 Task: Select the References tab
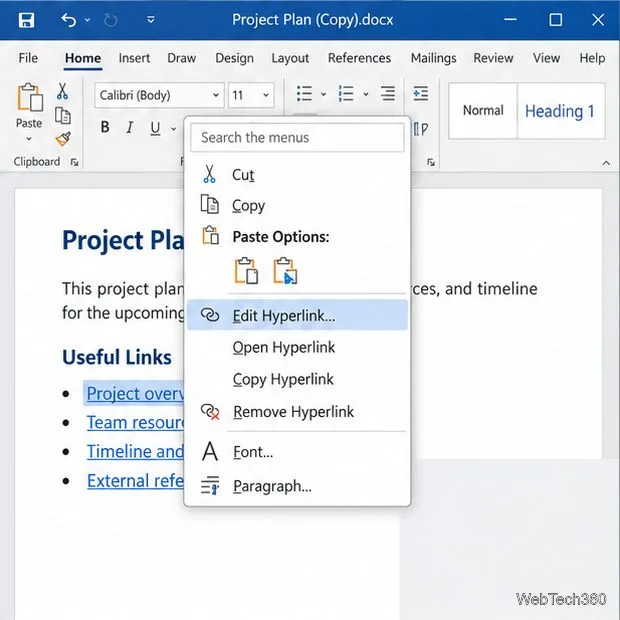(x=359, y=58)
